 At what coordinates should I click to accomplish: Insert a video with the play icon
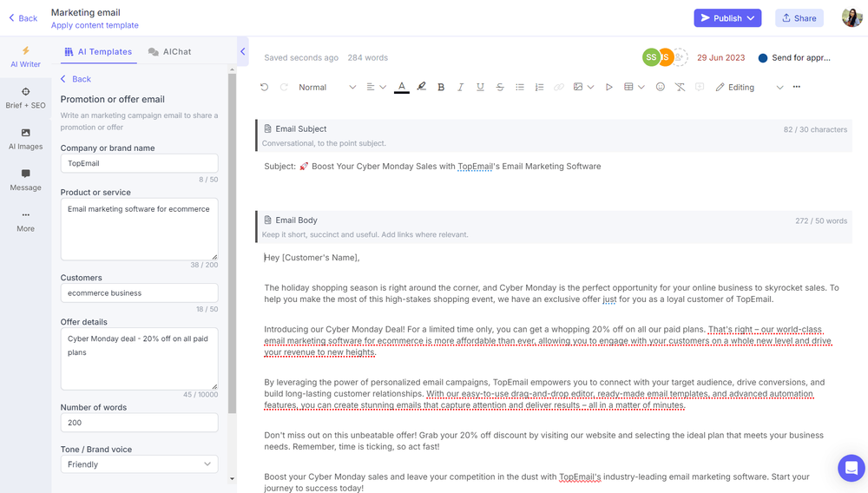(x=609, y=87)
